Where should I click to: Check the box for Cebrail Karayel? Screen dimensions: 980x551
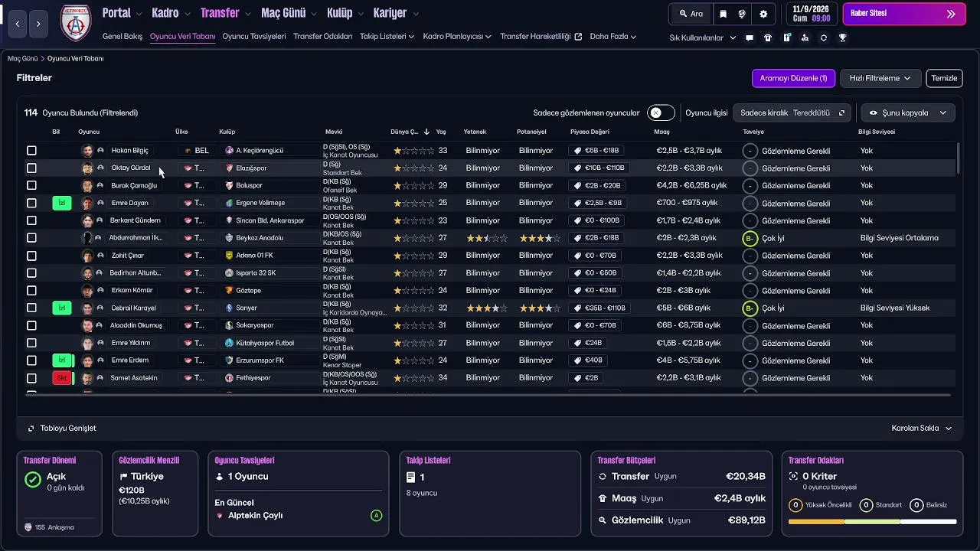[31, 308]
